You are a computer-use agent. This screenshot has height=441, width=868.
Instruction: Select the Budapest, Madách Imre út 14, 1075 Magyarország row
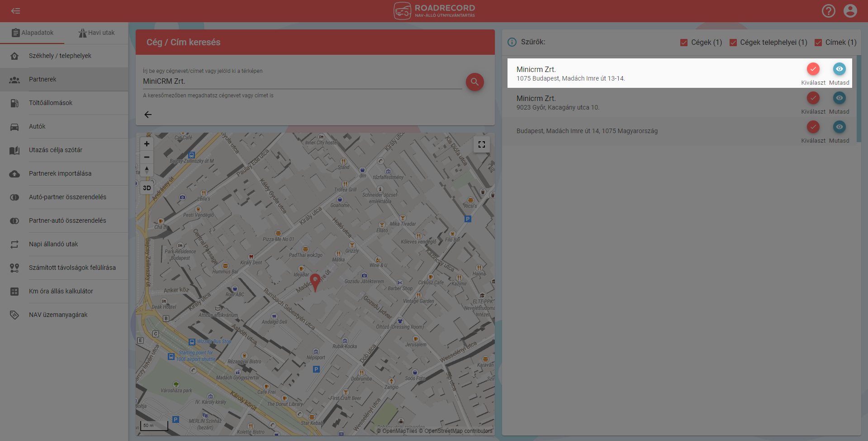[x=679, y=131]
